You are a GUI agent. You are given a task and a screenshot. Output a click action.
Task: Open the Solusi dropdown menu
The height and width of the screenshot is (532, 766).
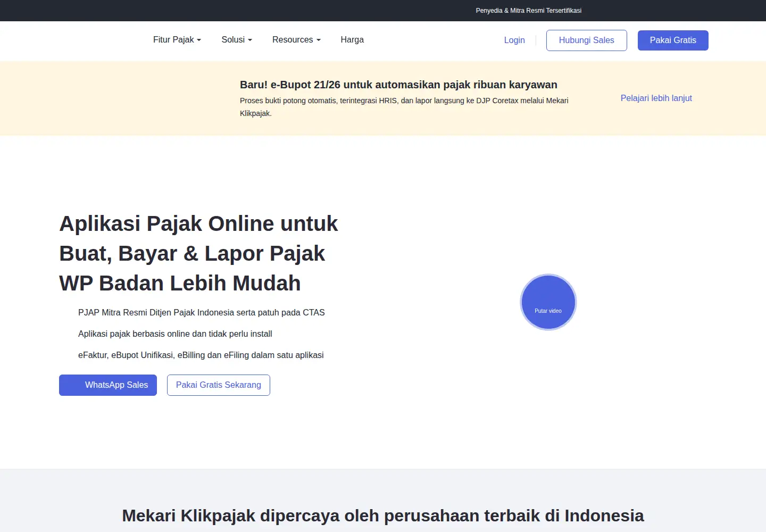[237, 40]
